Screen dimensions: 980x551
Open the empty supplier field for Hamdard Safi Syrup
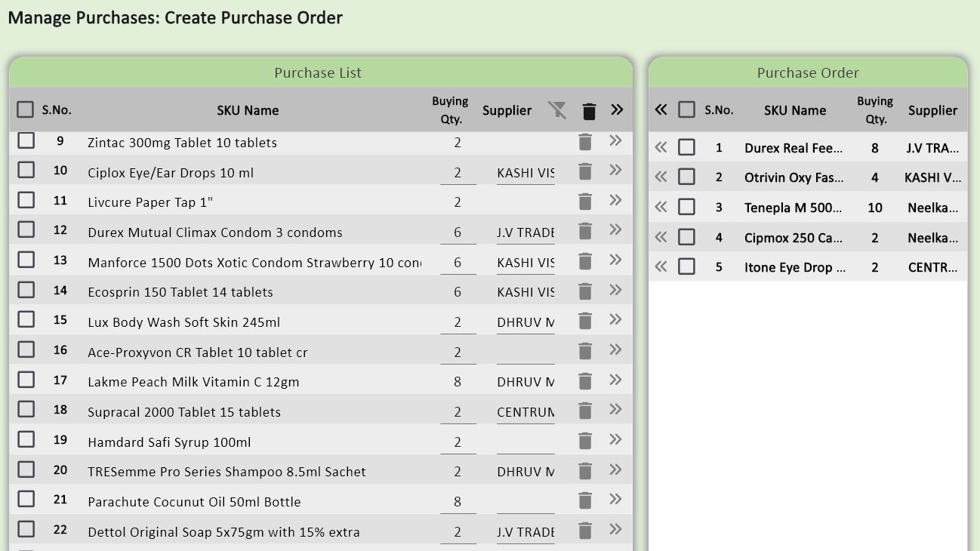click(525, 442)
